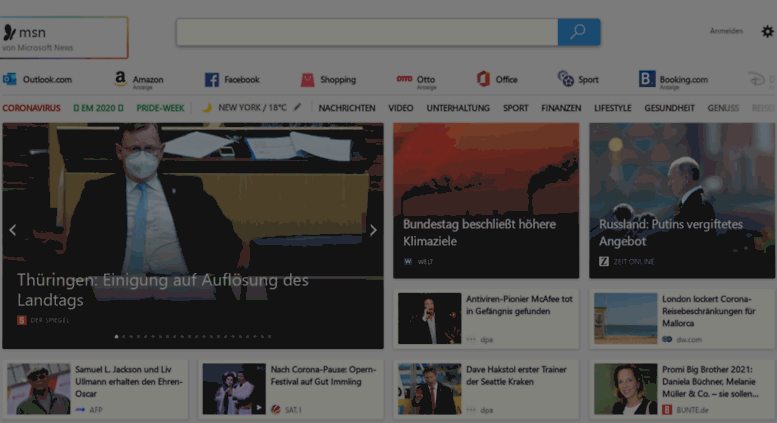
Task: Open the Office shortcut
Action: (x=497, y=79)
